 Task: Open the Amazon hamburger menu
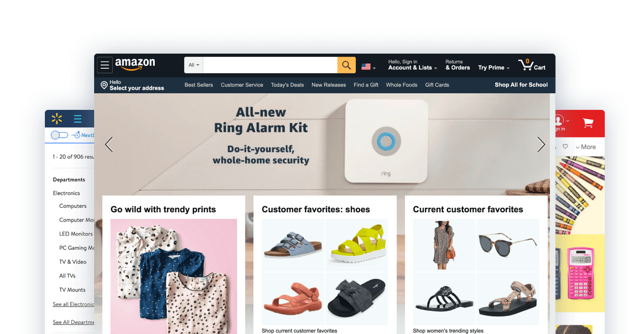105,65
